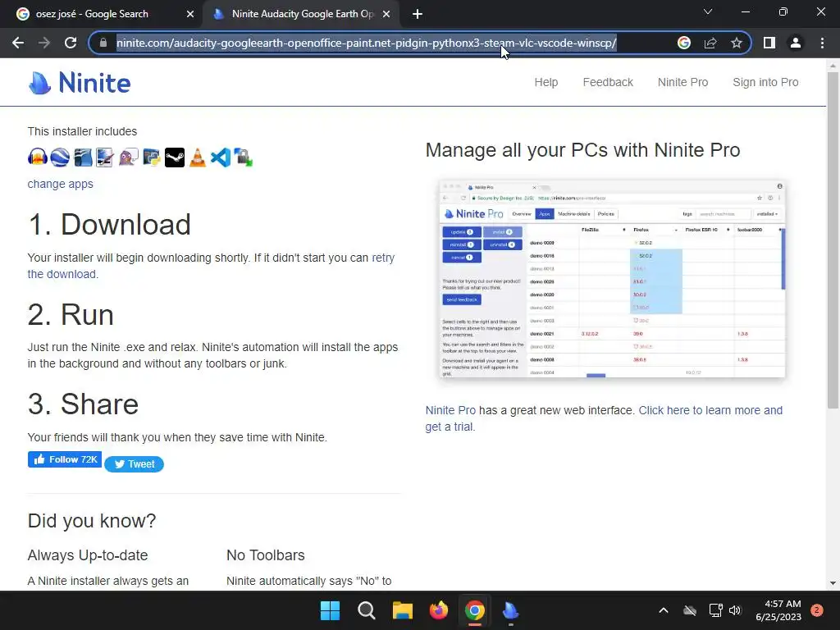Screen dimensions: 840x630
Task: Click the Google Earth app icon
Action: click(x=60, y=157)
